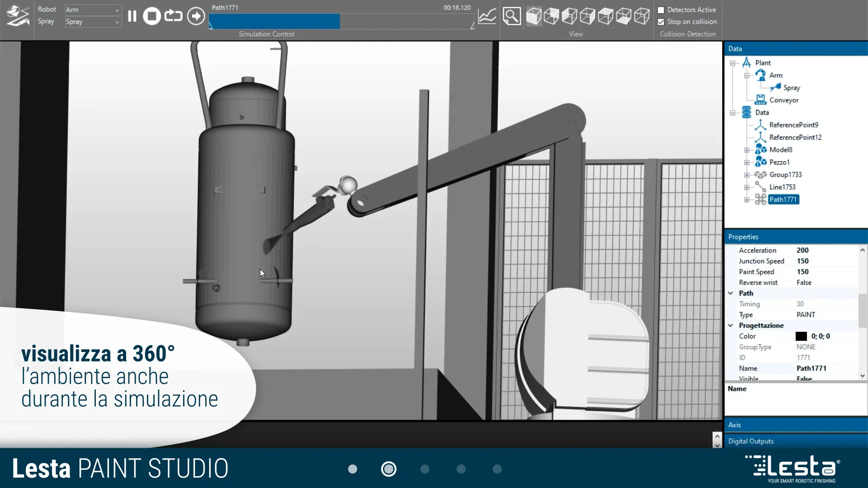This screenshot has width=868, height=488.
Task: Click the timeline end marker
Action: click(472, 26)
